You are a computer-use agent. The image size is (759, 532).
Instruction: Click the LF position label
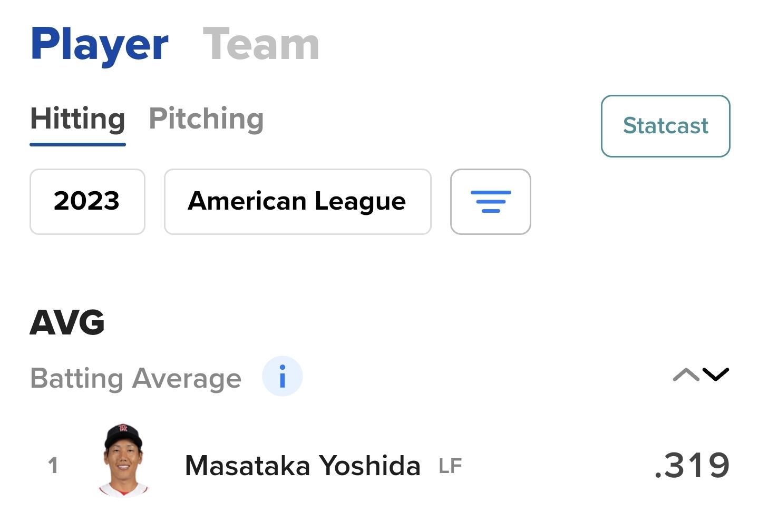point(450,466)
